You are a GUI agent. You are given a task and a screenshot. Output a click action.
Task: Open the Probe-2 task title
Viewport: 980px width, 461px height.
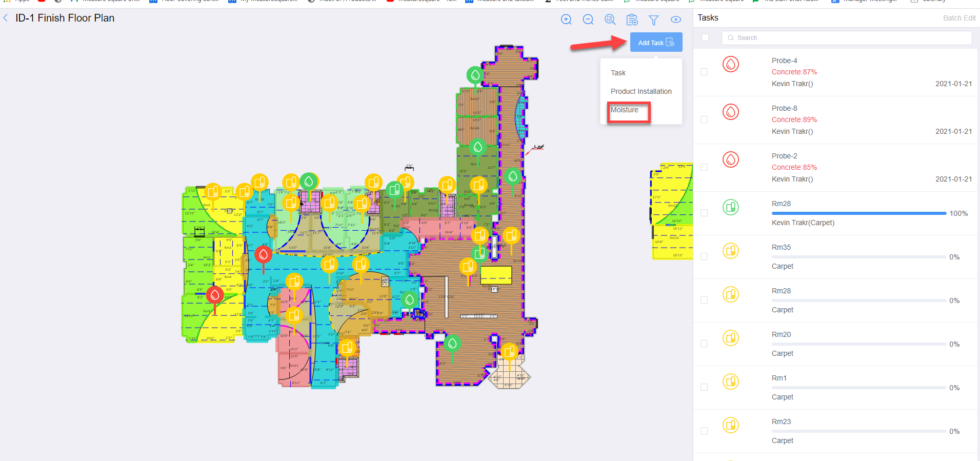click(x=784, y=156)
